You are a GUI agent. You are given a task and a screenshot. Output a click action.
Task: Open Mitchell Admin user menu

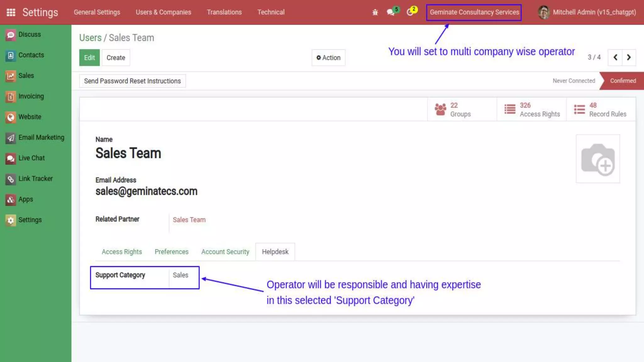(587, 12)
